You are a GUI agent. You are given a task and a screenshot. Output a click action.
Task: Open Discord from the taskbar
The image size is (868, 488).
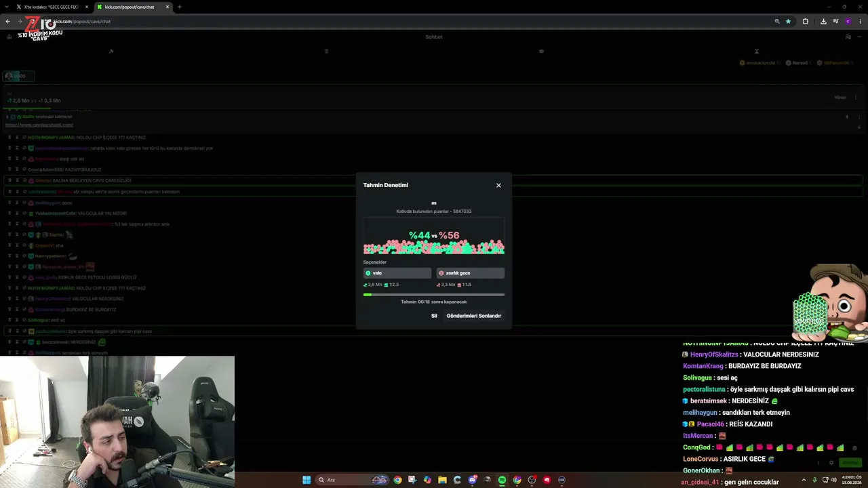tap(472, 480)
